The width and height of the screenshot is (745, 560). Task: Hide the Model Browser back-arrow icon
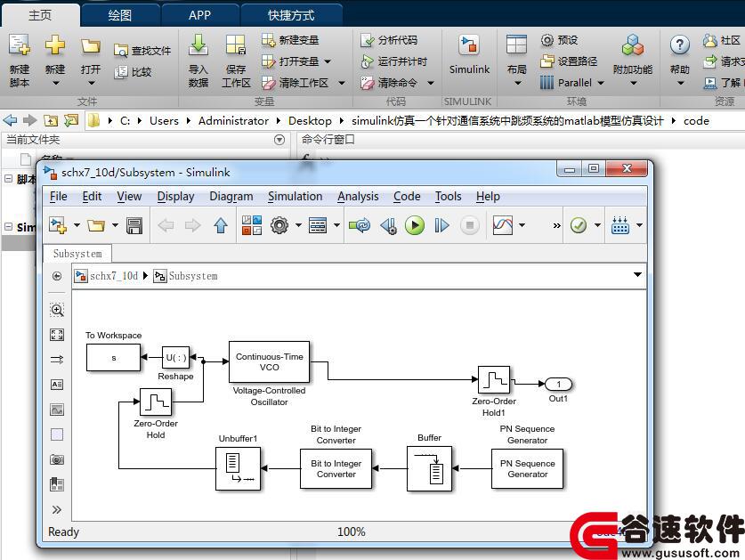coord(57,276)
